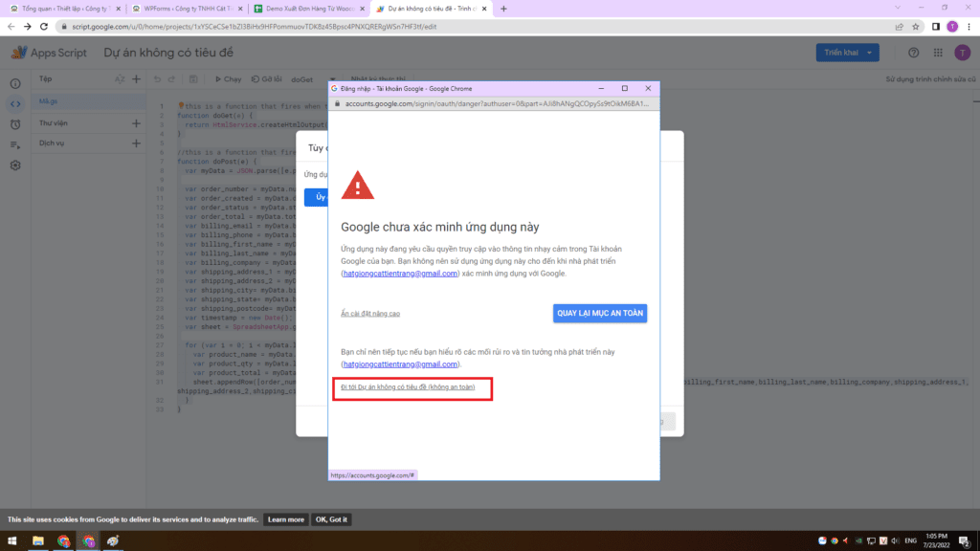The width and height of the screenshot is (980, 551).
Task: Click the ENG language indicator in system tray
Action: (911, 541)
